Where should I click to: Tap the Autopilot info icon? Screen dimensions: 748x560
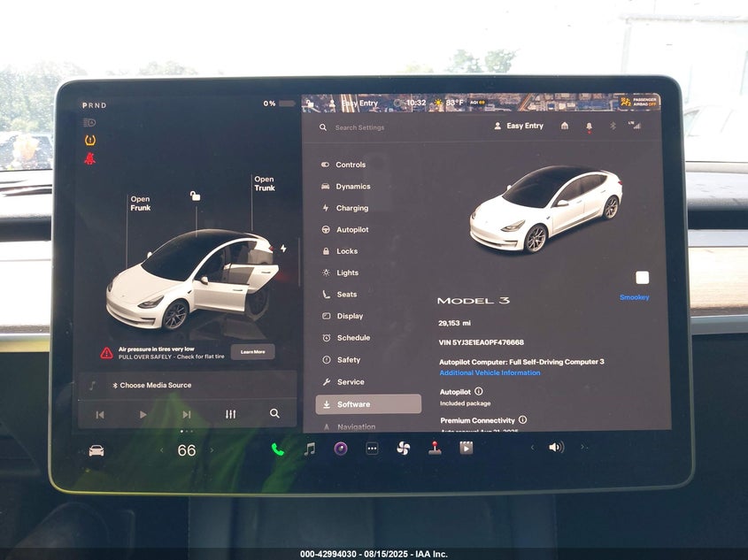tap(479, 391)
